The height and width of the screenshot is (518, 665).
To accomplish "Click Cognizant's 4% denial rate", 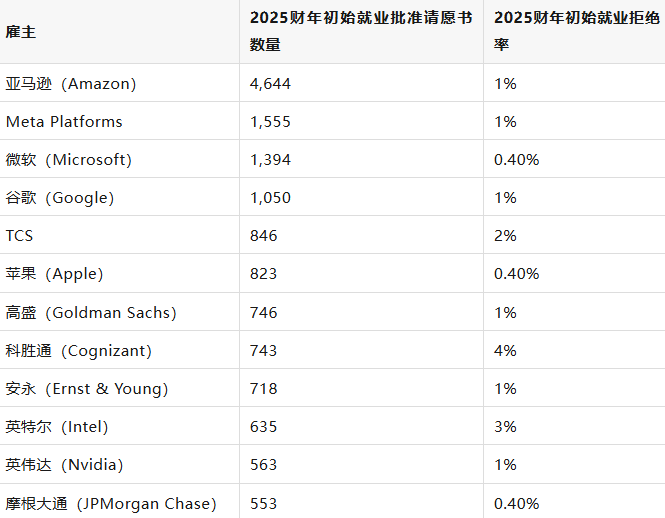I will (x=505, y=351).
